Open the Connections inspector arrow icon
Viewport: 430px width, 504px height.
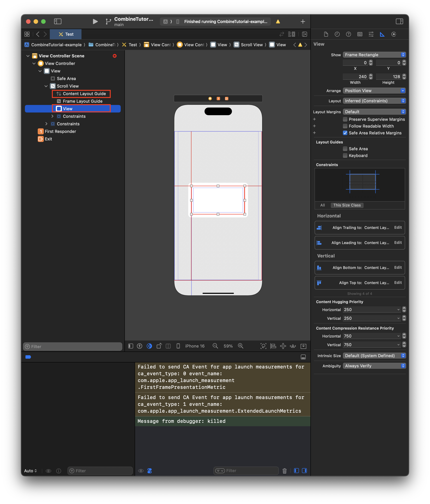394,34
